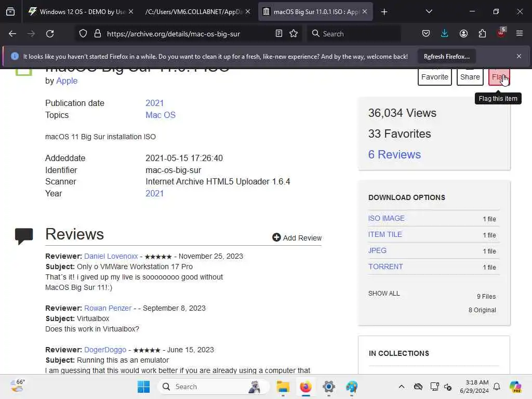
Task: Reload the current page
Action: [x=50, y=34]
